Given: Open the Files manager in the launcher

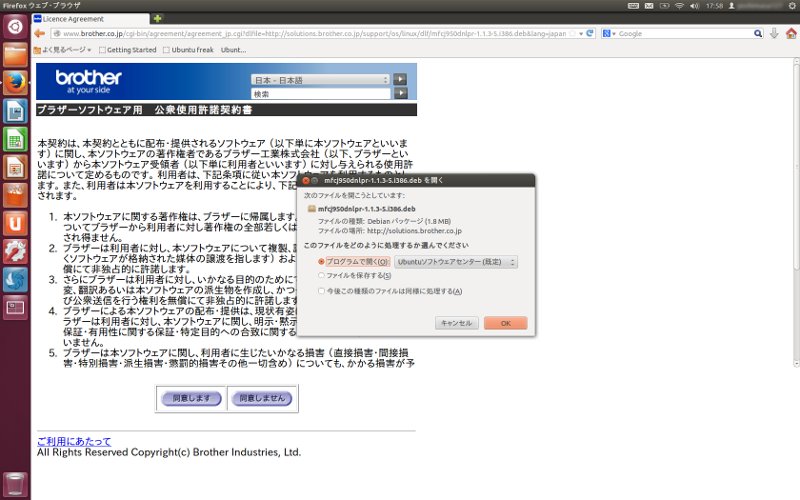Looking at the screenshot, I should [15, 55].
